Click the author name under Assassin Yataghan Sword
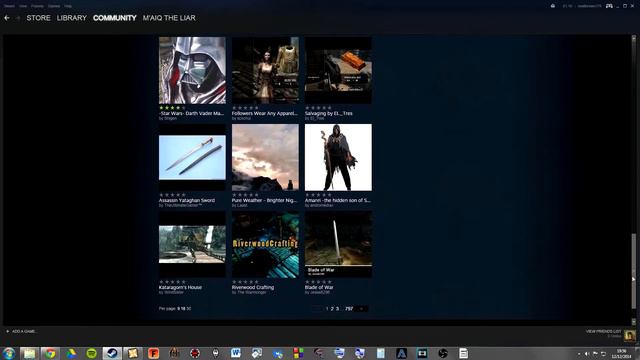Screen dimensions: 640x360 pyautogui.click(x=182, y=205)
